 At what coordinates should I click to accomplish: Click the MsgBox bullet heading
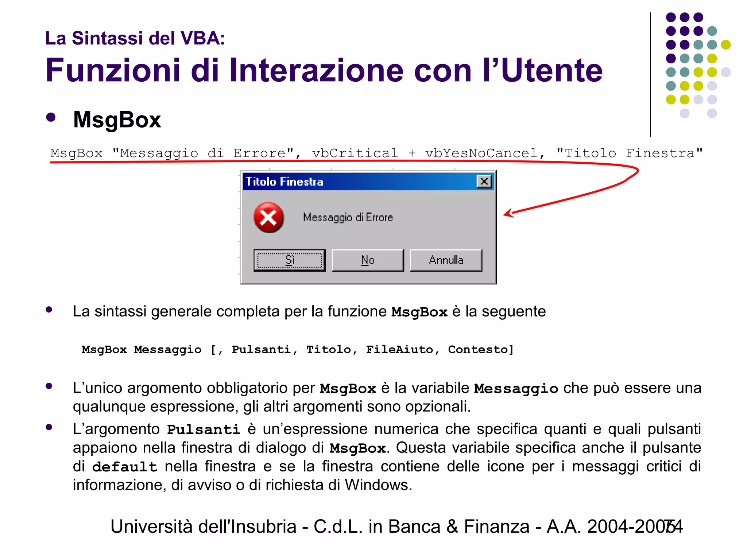click(x=117, y=120)
